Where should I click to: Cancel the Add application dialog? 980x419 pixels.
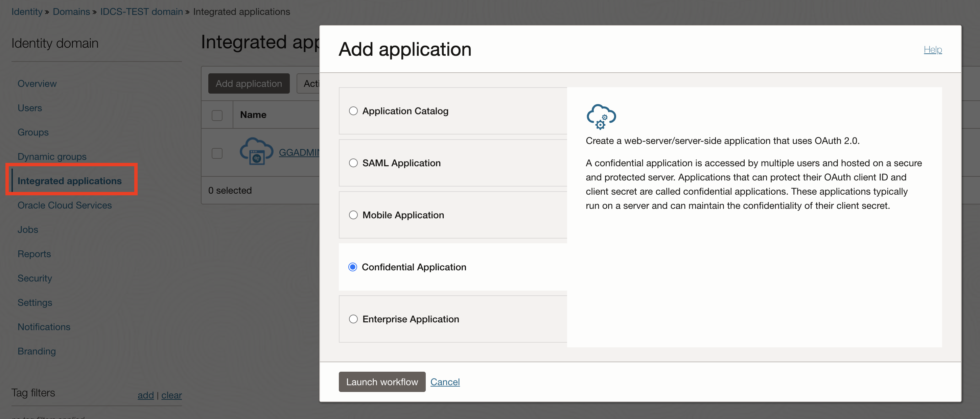coord(445,382)
